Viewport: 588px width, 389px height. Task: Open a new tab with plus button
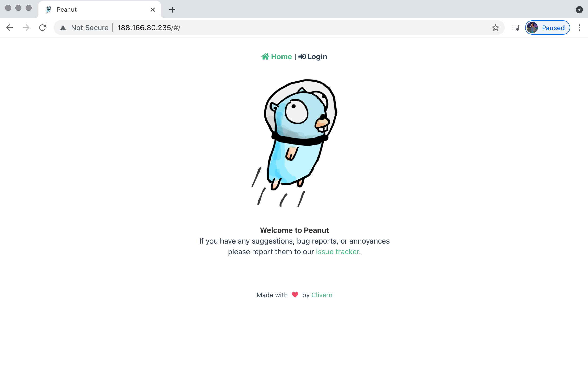(x=172, y=10)
